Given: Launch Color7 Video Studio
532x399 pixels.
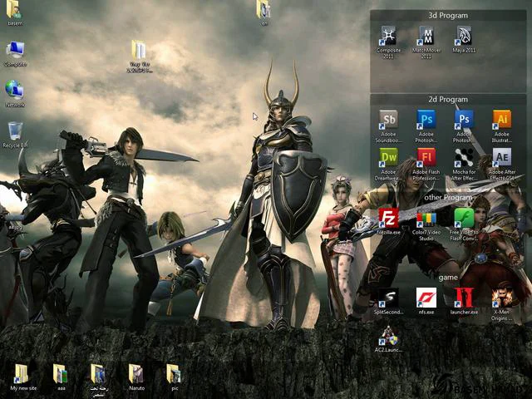Looking at the screenshot, I should pyautogui.click(x=426, y=224).
